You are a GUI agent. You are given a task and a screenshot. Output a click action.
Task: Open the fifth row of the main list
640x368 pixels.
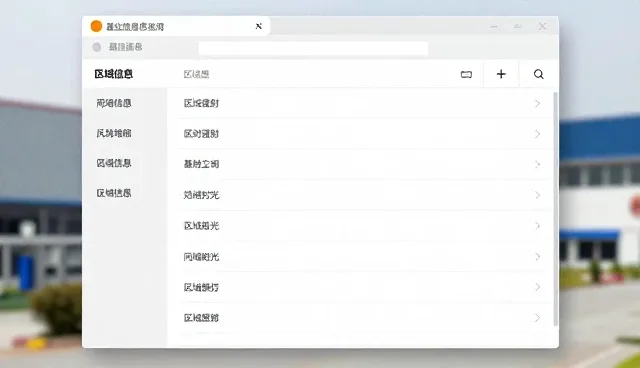point(366,226)
